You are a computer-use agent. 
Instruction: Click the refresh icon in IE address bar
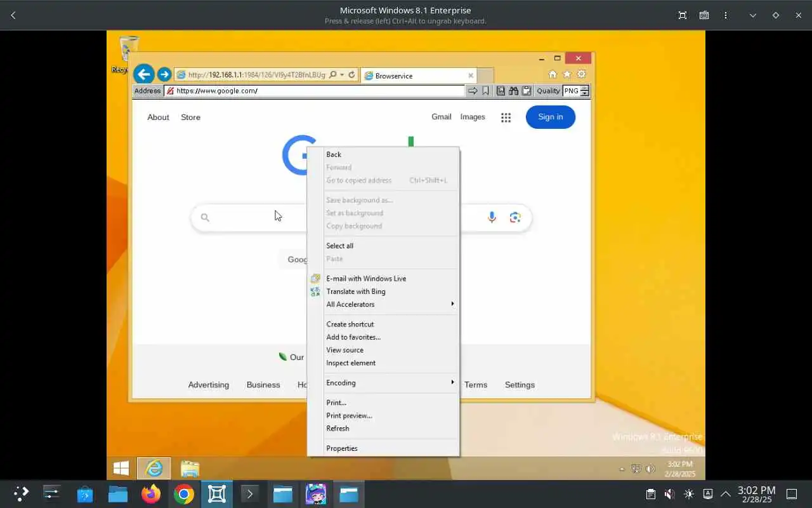pyautogui.click(x=351, y=75)
